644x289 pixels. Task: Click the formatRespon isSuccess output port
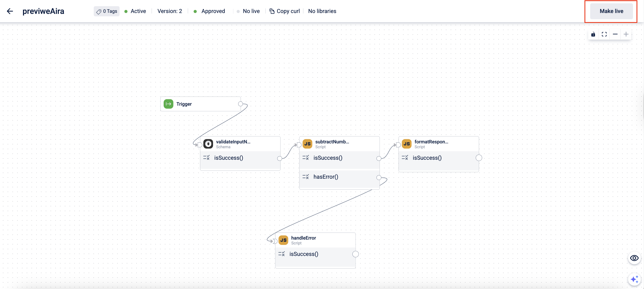[479, 158]
